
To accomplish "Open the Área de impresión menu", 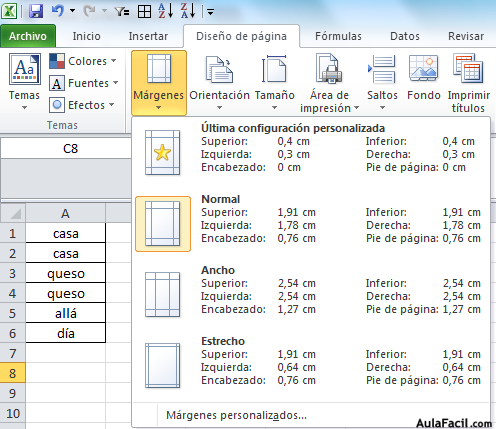I will click(329, 83).
